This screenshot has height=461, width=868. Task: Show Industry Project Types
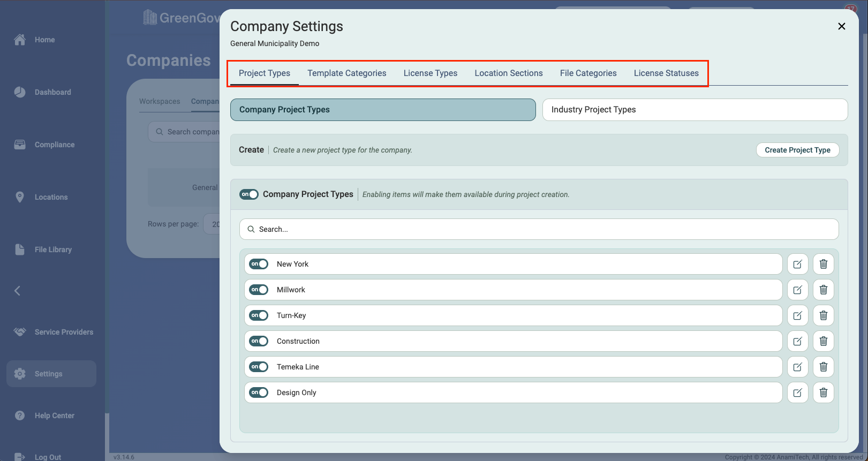(x=695, y=110)
